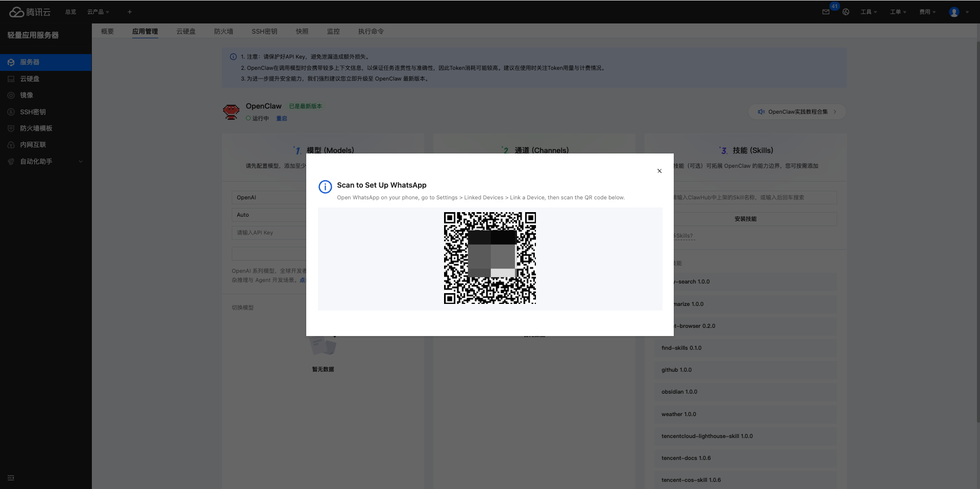The height and width of the screenshot is (489, 980).
Task: Open the 云产品 dropdown menu
Action: 97,12
